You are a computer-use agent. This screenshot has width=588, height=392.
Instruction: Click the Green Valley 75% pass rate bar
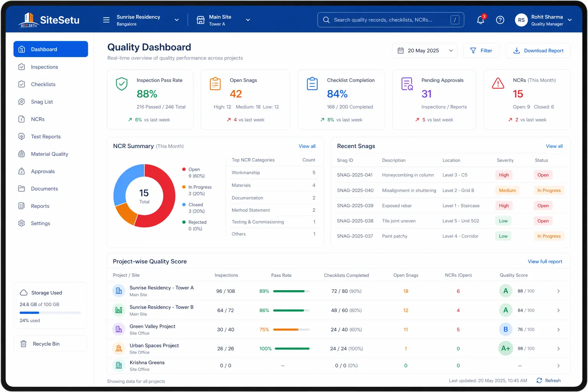[291, 330]
